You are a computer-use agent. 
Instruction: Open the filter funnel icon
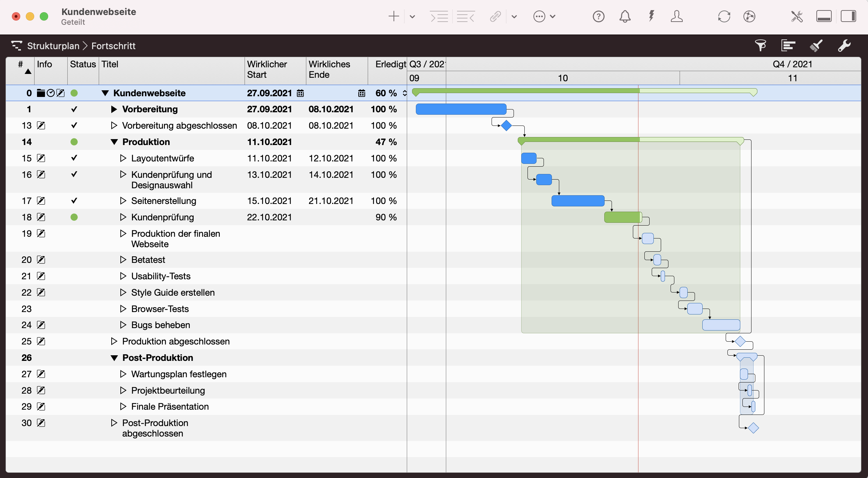click(x=761, y=46)
